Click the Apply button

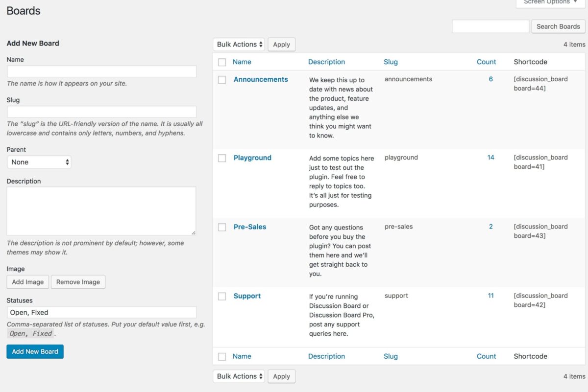pos(281,44)
